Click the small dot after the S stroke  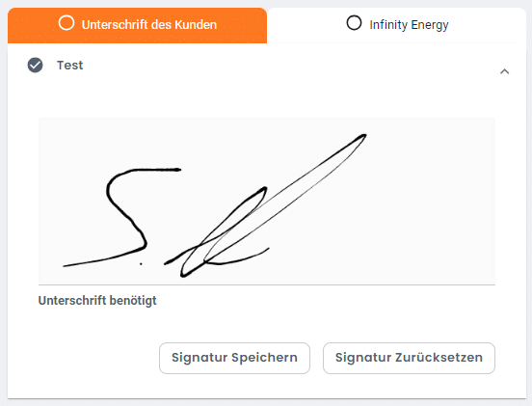[x=141, y=263]
